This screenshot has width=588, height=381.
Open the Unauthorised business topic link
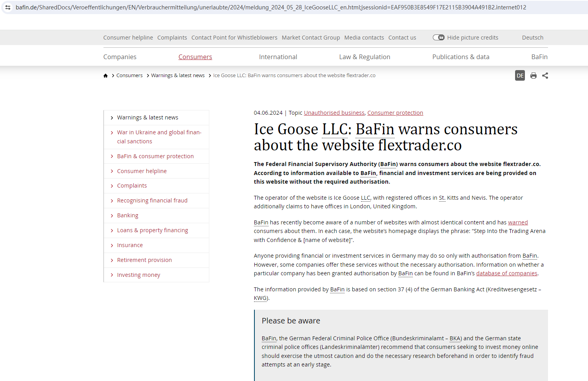point(334,113)
